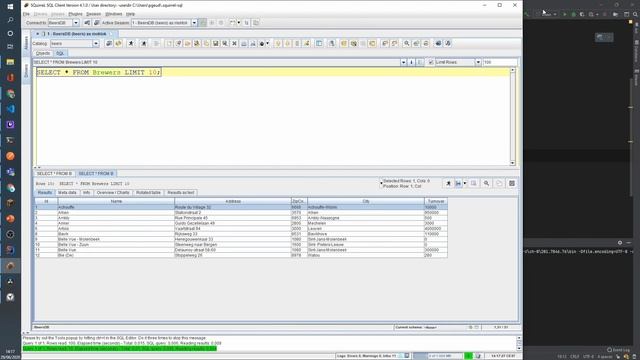Click the session properties icon right of Catalog

point(109,43)
